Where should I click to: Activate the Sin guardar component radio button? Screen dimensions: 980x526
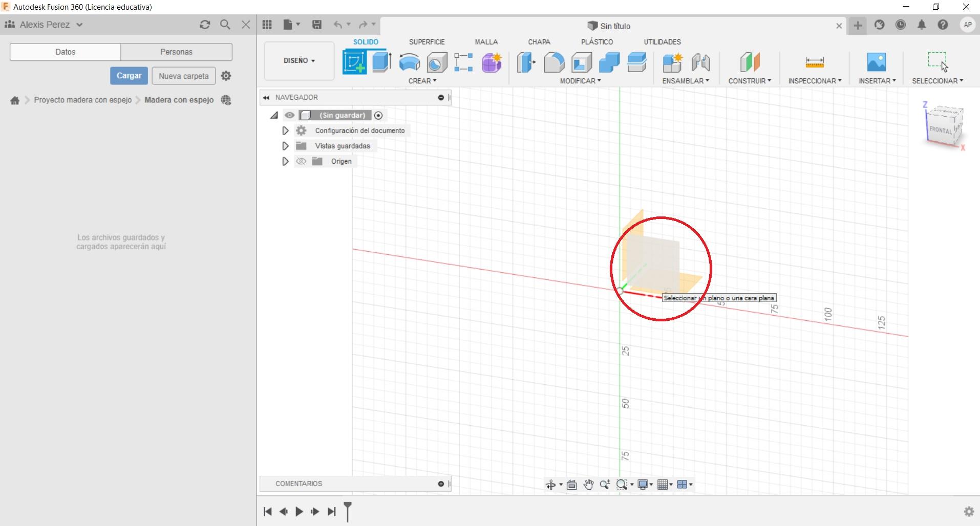point(378,115)
